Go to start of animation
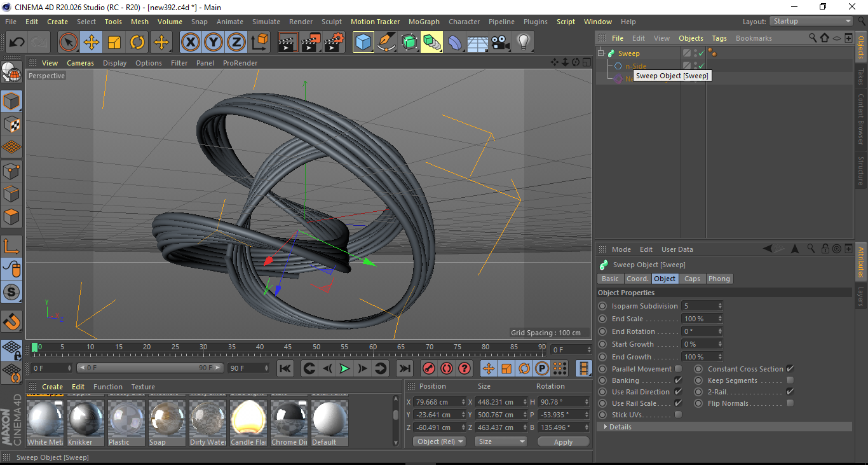868x465 pixels. pos(285,368)
